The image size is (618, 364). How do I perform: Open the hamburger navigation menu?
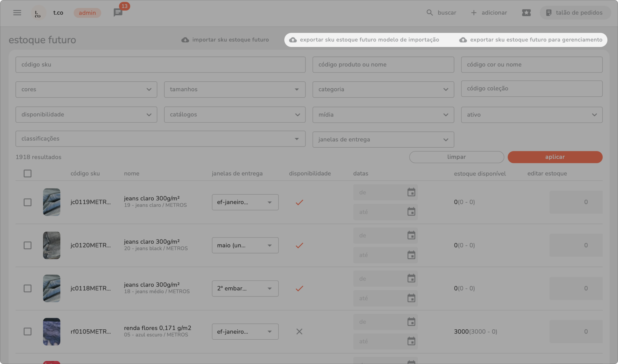pyautogui.click(x=17, y=13)
